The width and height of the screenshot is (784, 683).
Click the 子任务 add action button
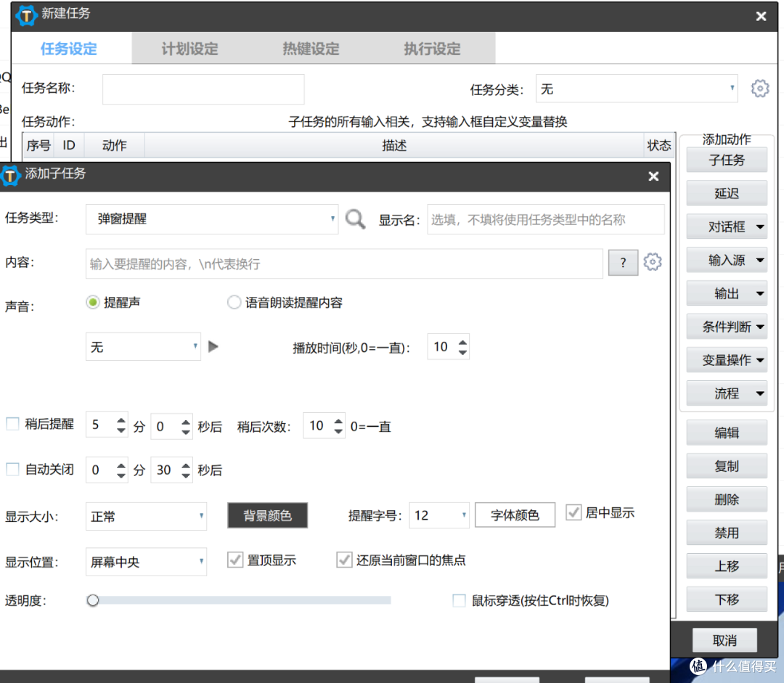point(727,160)
